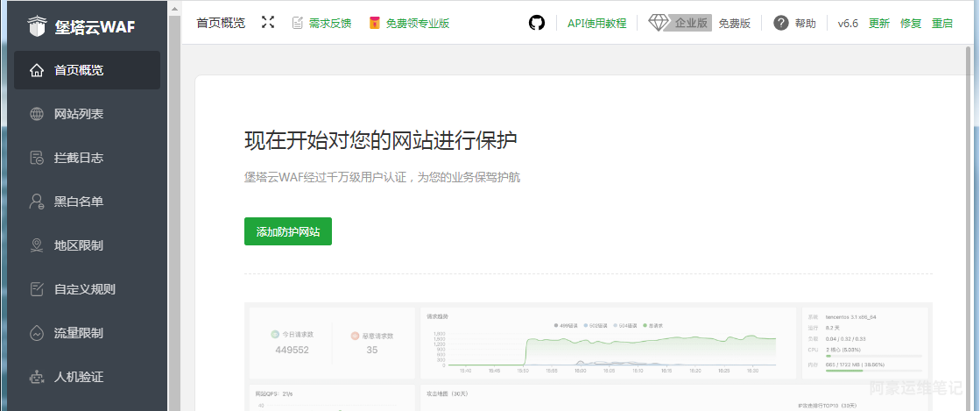
Task: Open 人机验证 in the sidebar
Action: click(x=87, y=377)
